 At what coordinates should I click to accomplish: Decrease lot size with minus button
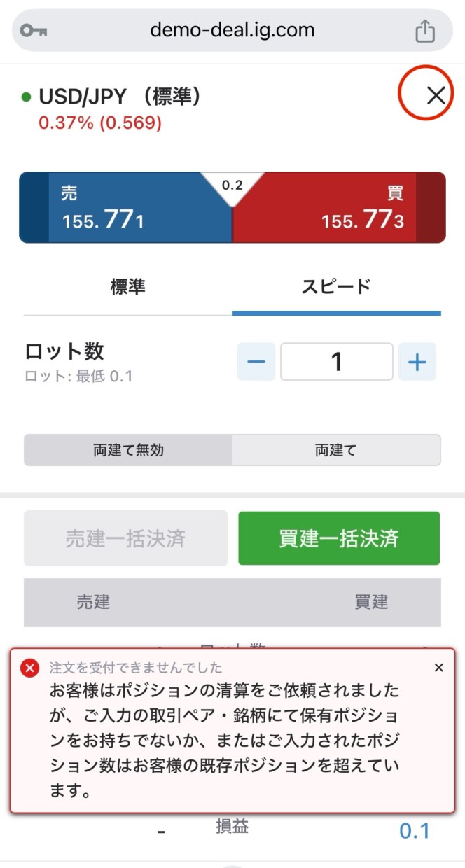coord(256,362)
